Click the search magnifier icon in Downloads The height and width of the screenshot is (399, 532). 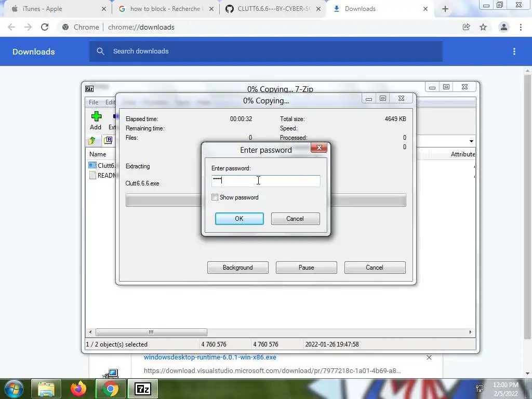click(100, 51)
